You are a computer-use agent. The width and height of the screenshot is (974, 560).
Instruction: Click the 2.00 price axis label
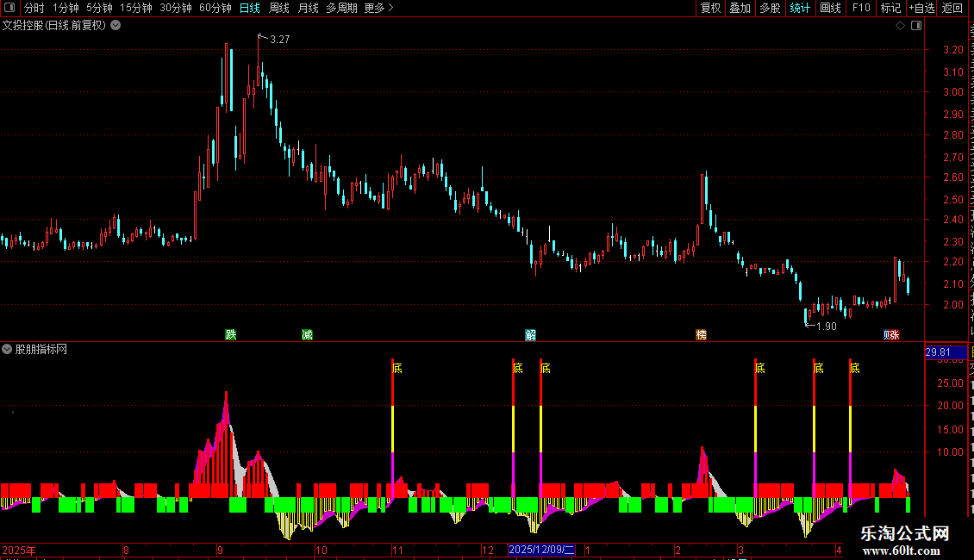pyautogui.click(x=952, y=305)
